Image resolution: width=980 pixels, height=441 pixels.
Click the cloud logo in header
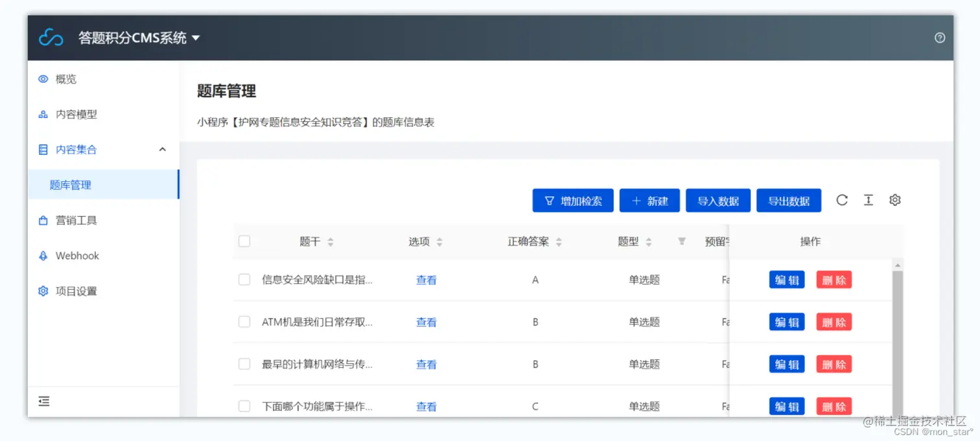(x=51, y=38)
